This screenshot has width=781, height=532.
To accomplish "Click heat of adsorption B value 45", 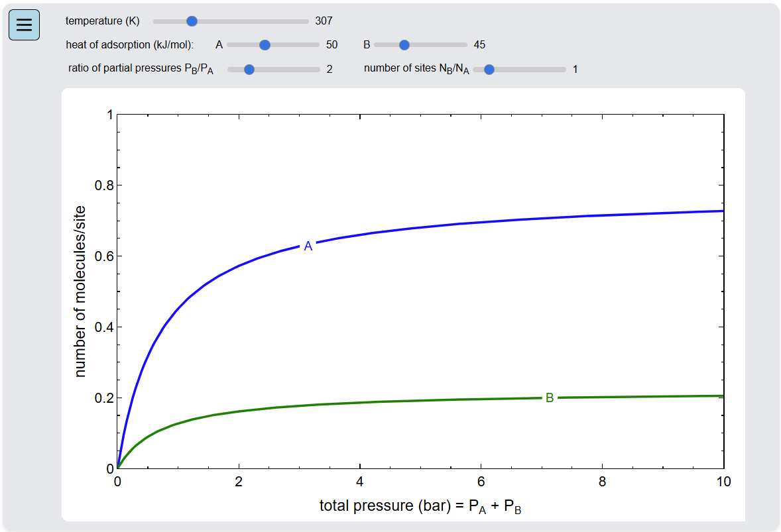I will pos(479,45).
